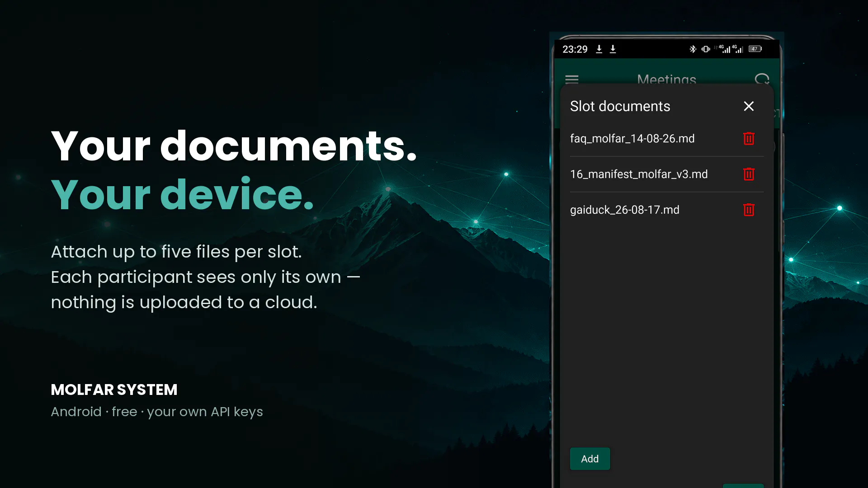868x488 pixels.
Task: Open the hamburger menu icon
Action: (572, 80)
